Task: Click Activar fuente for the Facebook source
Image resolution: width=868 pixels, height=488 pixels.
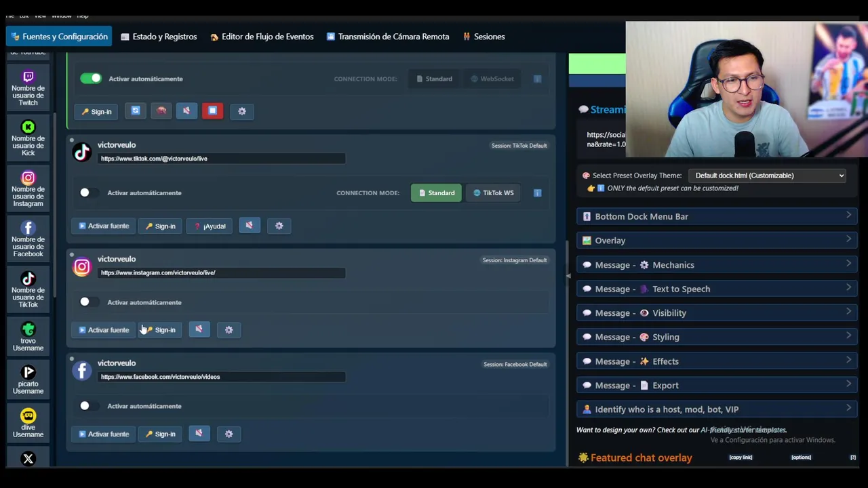Action: pos(104,434)
